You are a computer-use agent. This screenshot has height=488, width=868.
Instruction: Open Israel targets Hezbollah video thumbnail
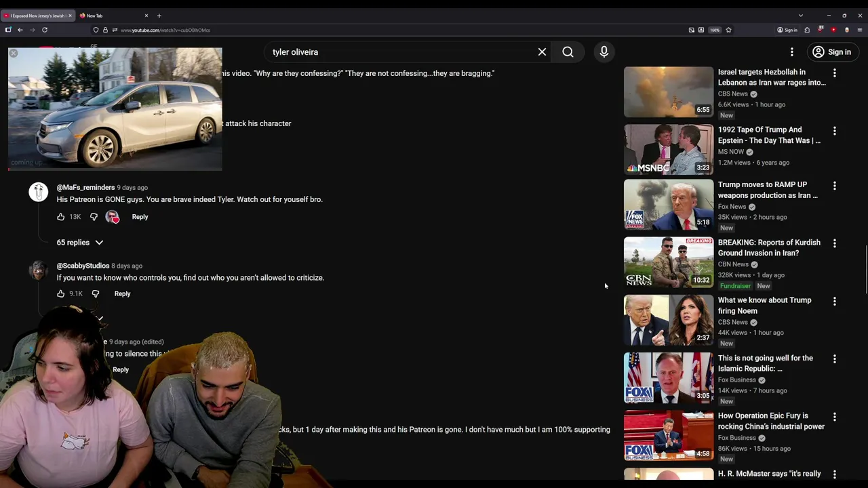coord(669,91)
